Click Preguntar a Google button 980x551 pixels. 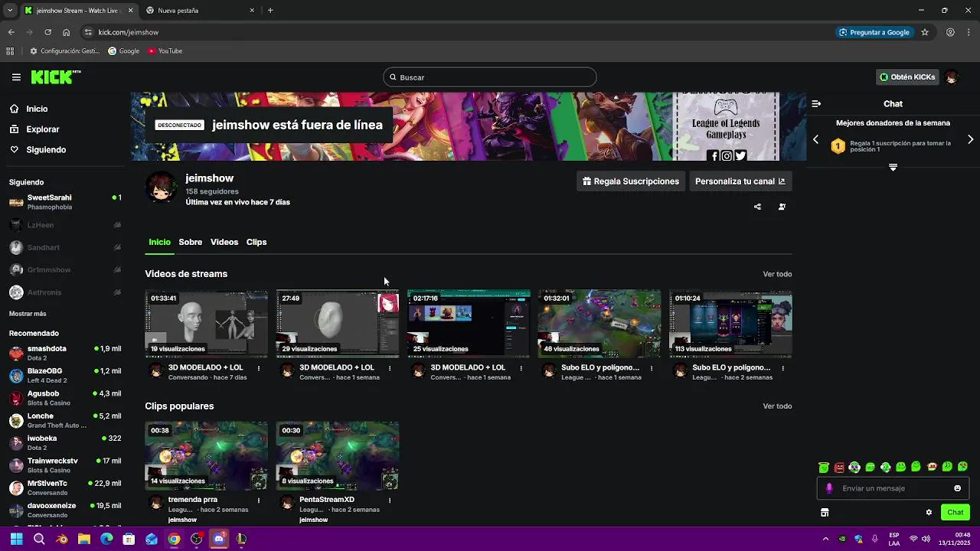click(874, 32)
